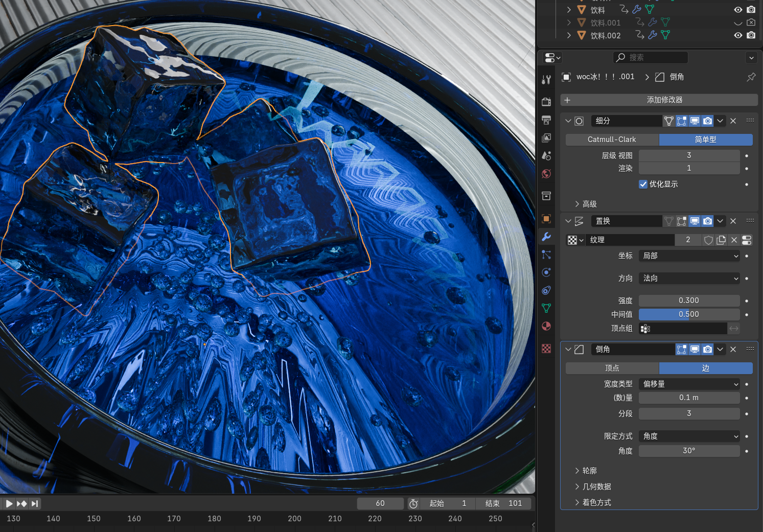763x532 pixels.
Task: Click the mesh data icon of 饮料
Action: pyautogui.click(x=650, y=10)
